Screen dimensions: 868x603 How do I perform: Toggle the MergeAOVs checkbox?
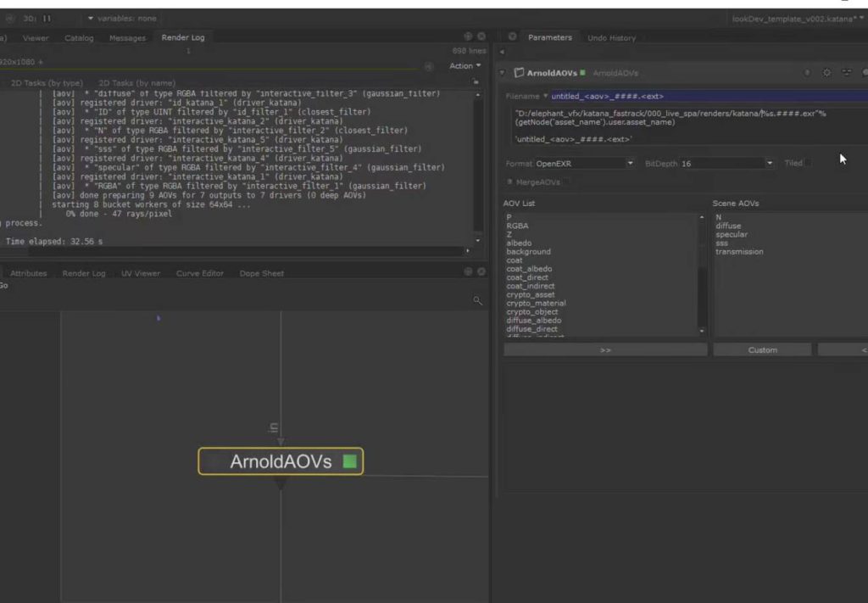[510, 182]
